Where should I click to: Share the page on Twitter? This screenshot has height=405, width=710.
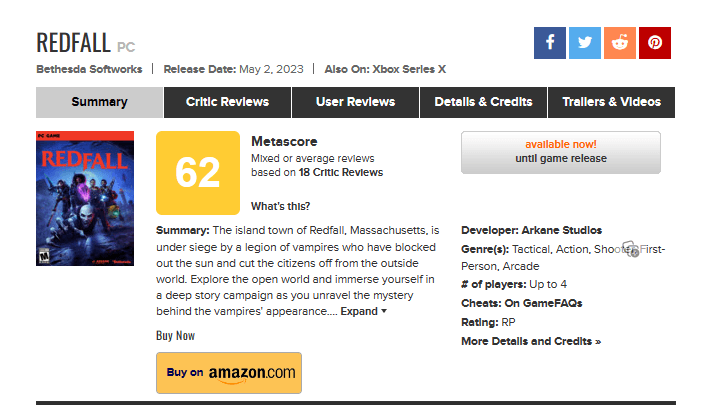click(585, 43)
